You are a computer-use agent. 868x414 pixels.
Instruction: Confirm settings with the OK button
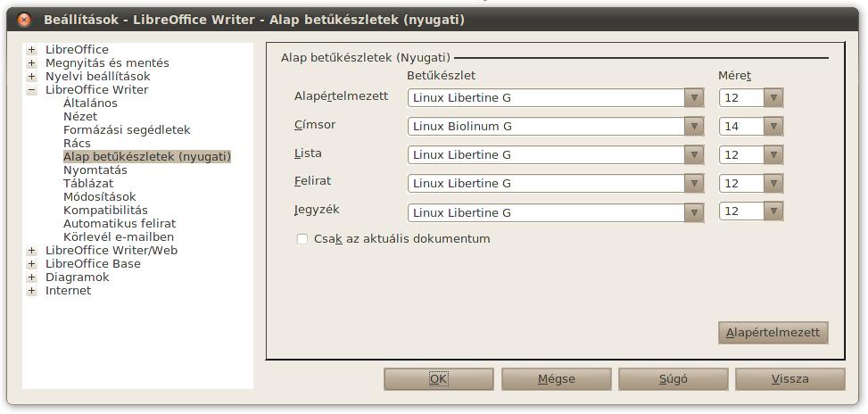(x=438, y=379)
